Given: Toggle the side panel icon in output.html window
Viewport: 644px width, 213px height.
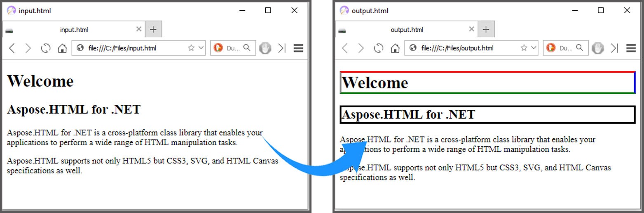Looking at the screenshot, I should (614, 48).
